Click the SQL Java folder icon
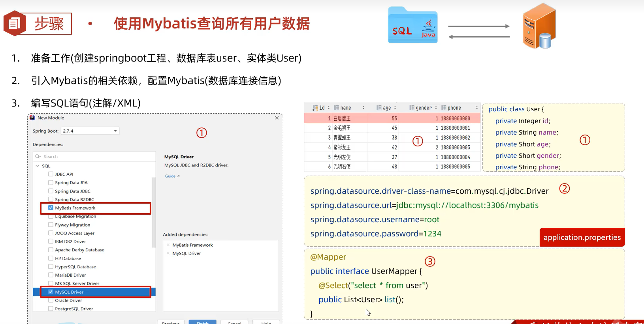Screen dimensions: 644x324 [x=412, y=25]
